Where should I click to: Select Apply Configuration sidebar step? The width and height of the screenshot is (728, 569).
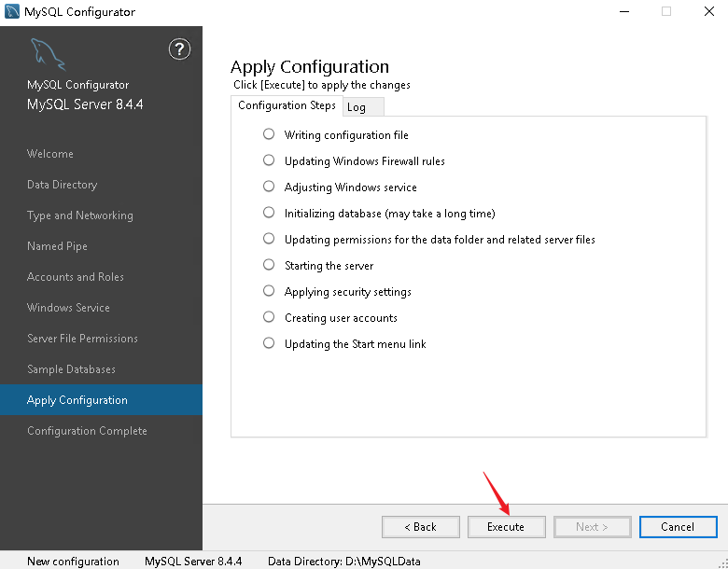(101, 399)
